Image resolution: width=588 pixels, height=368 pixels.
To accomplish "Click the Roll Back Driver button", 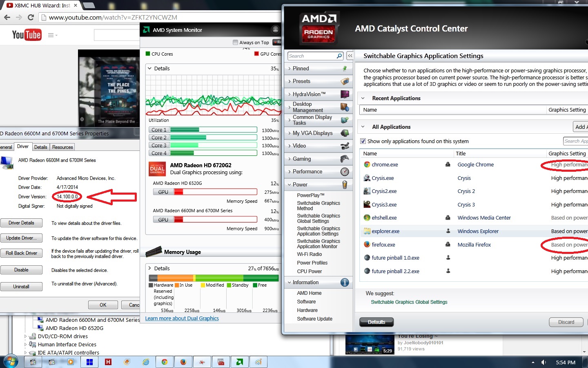I will (21, 253).
